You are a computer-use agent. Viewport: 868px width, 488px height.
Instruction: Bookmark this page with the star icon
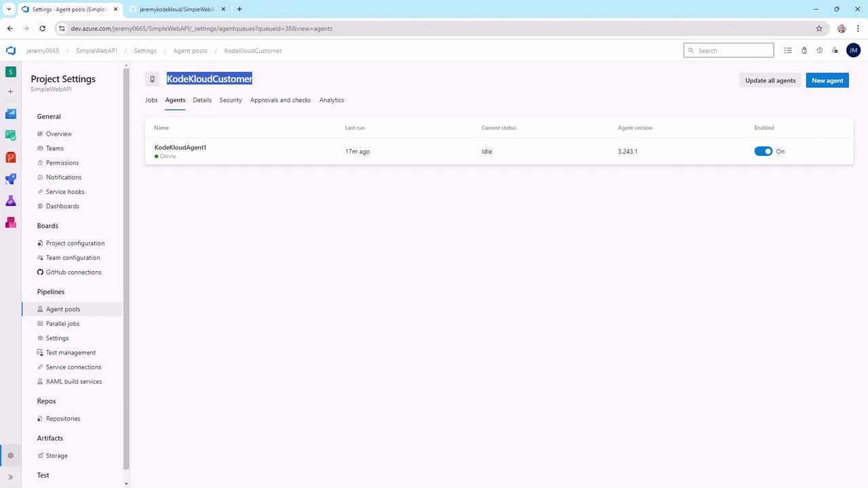819,28
